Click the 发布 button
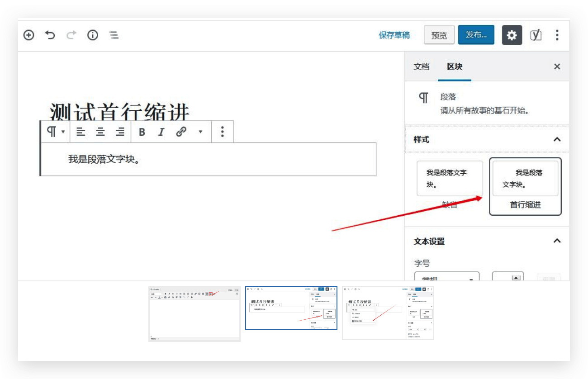This screenshot has width=588, height=379. [x=476, y=35]
